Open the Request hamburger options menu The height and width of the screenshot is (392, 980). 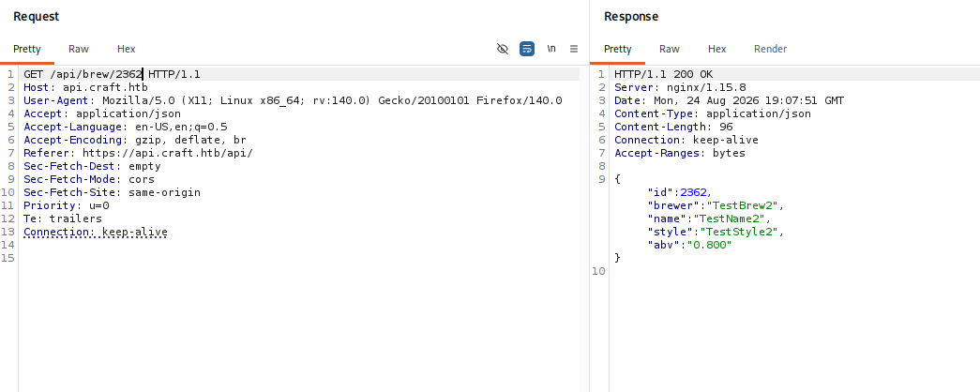(574, 49)
